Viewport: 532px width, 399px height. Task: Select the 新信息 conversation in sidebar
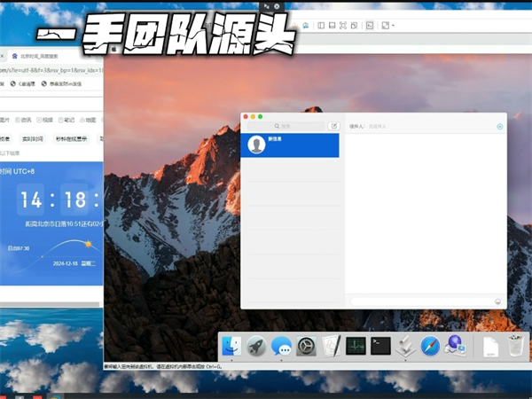pos(290,145)
